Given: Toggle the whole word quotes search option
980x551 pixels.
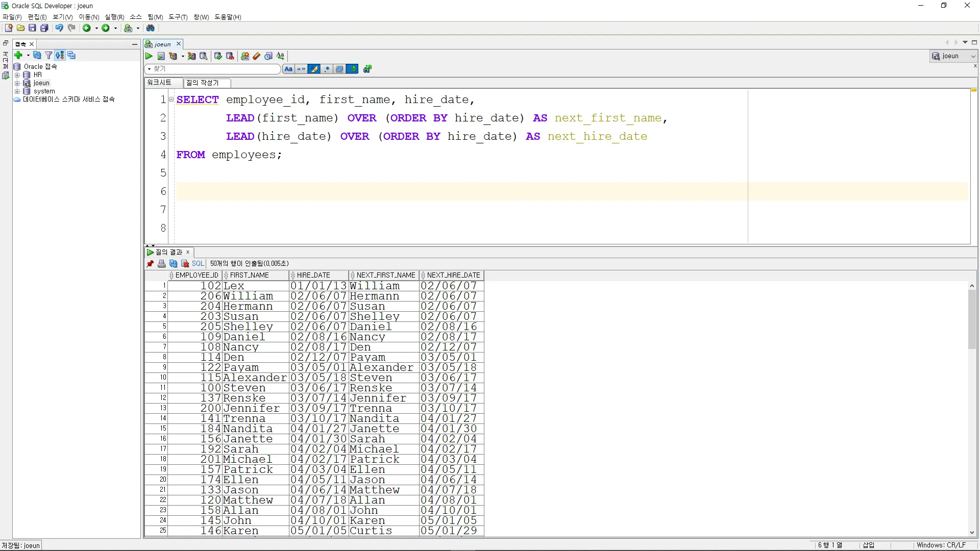Looking at the screenshot, I should tap(301, 69).
